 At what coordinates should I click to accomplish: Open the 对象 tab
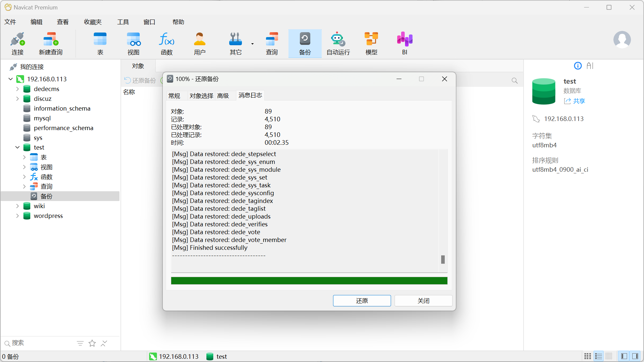[138, 66]
